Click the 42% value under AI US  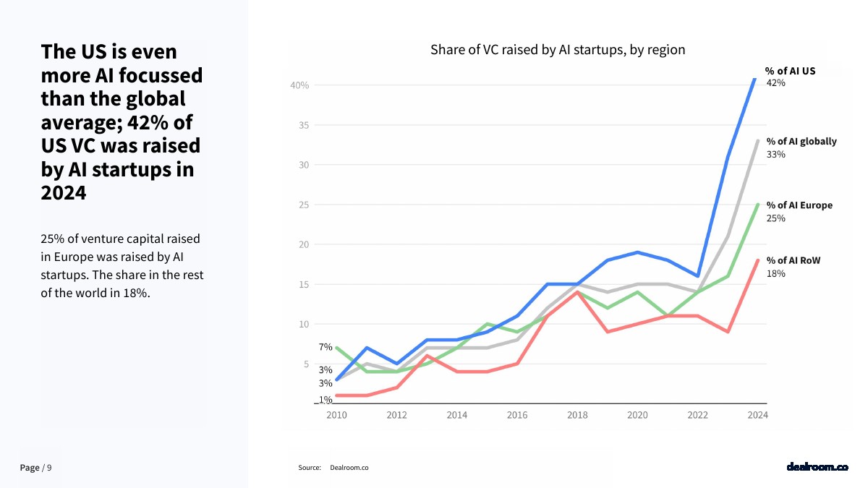pyautogui.click(x=775, y=83)
